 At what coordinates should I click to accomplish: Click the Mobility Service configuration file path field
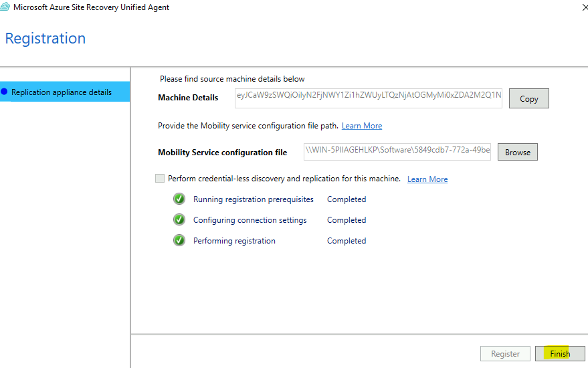pos(397,152)
